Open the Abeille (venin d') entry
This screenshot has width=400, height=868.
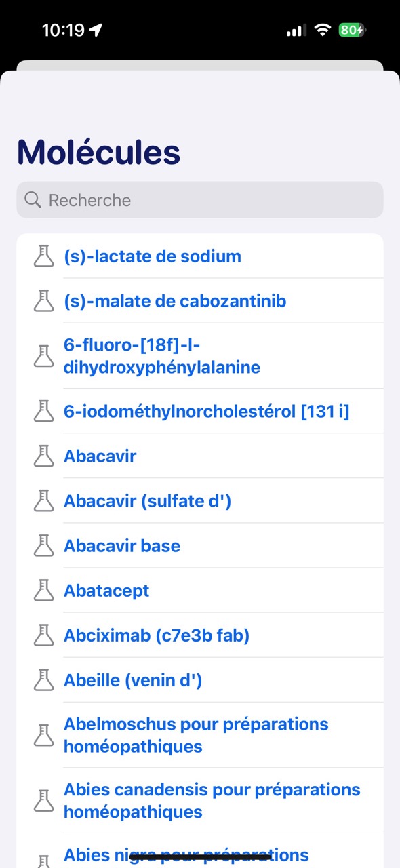point(132,679)
